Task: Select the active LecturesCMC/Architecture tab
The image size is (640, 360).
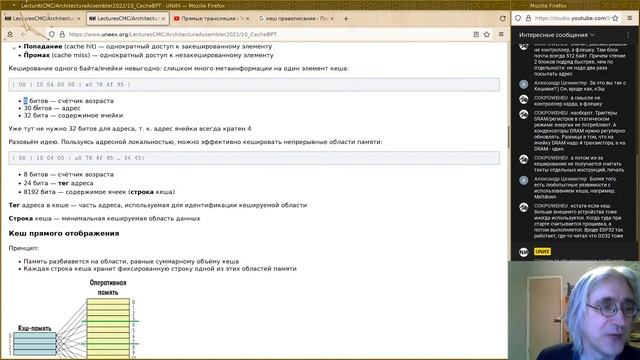Action: [127, 18]
